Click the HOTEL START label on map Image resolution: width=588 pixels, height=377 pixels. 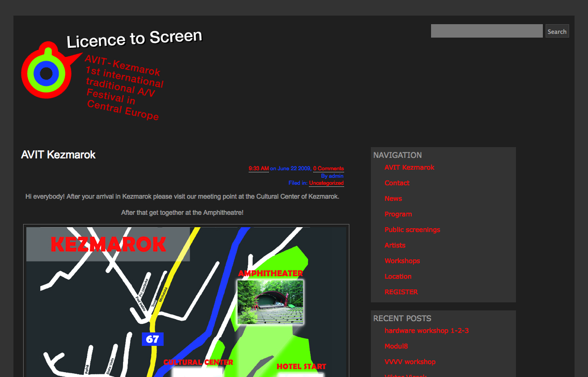(301, 366)
